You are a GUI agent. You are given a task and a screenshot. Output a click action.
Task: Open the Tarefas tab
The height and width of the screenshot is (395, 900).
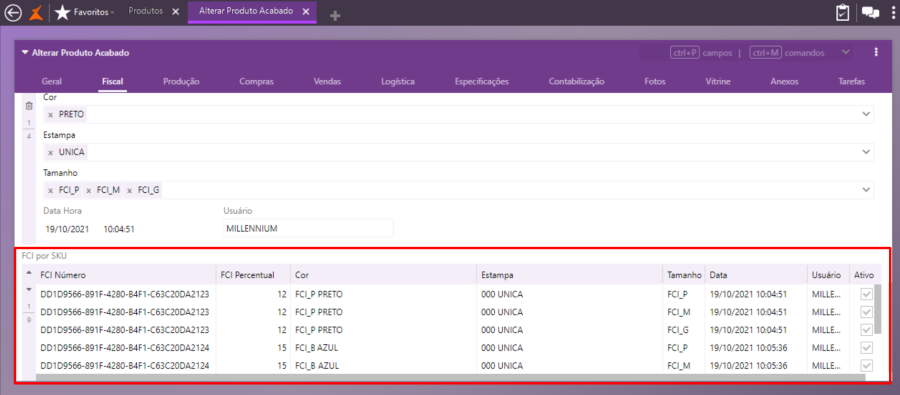851,82
